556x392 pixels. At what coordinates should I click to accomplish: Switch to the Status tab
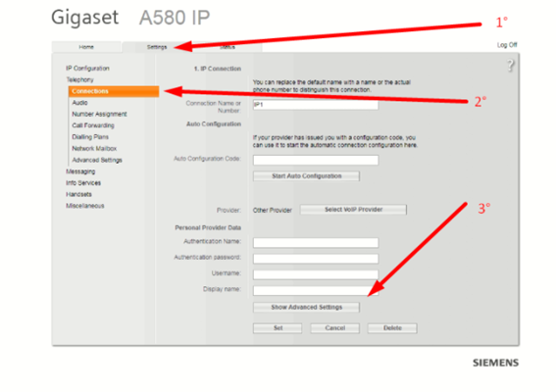pos(227,47)
